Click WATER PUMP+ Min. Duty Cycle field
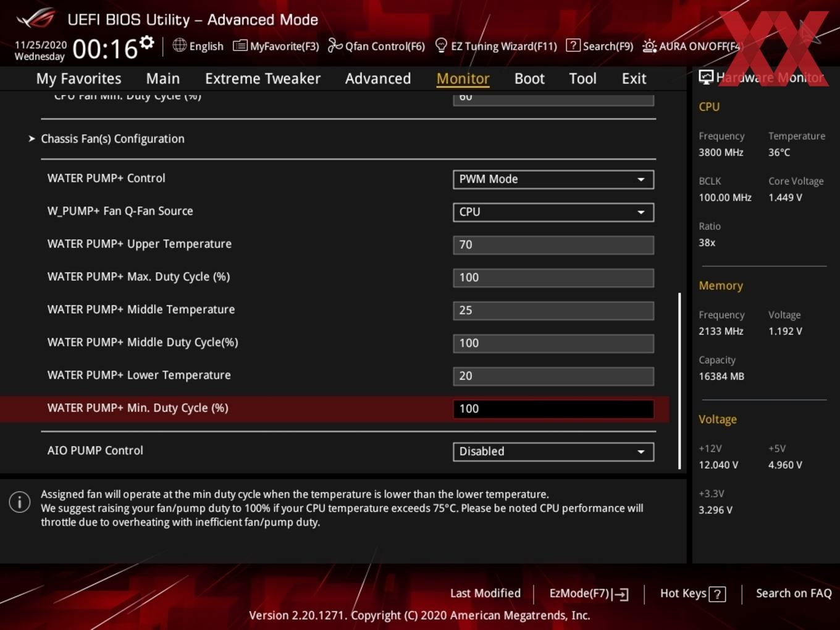840x630 pixels. click(553, 408)
